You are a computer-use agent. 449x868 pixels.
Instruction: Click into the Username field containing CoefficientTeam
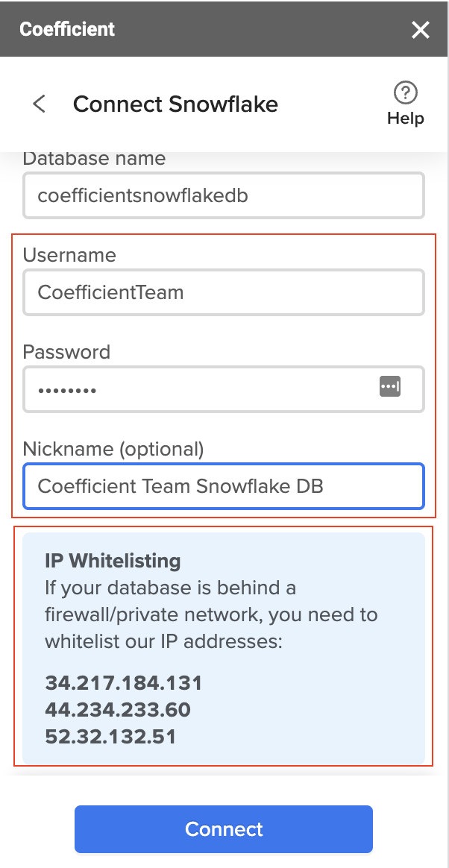pos(224,292)
